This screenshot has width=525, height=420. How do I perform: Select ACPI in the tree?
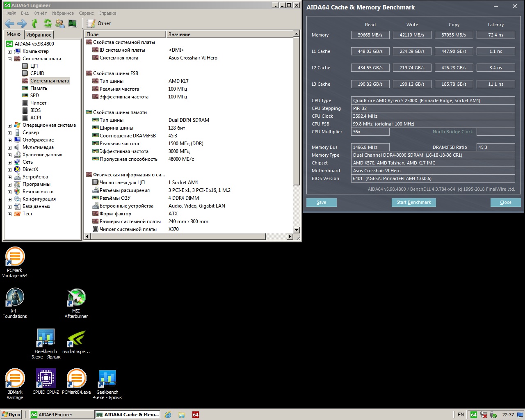click(x=36, y=118)
